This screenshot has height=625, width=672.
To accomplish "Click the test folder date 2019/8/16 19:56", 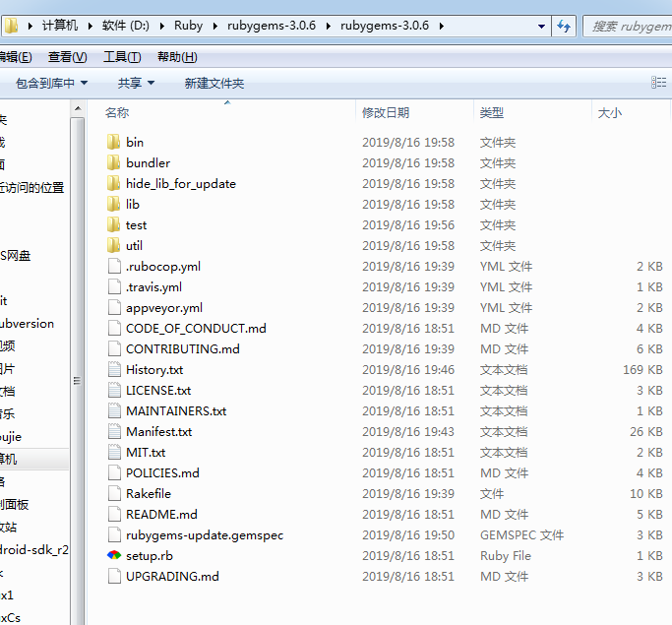I will pos(408,224).
